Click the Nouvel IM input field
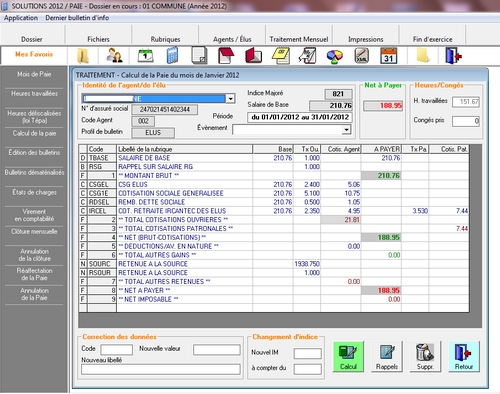Screen dimensions: 500x394 tap(308, 354)
